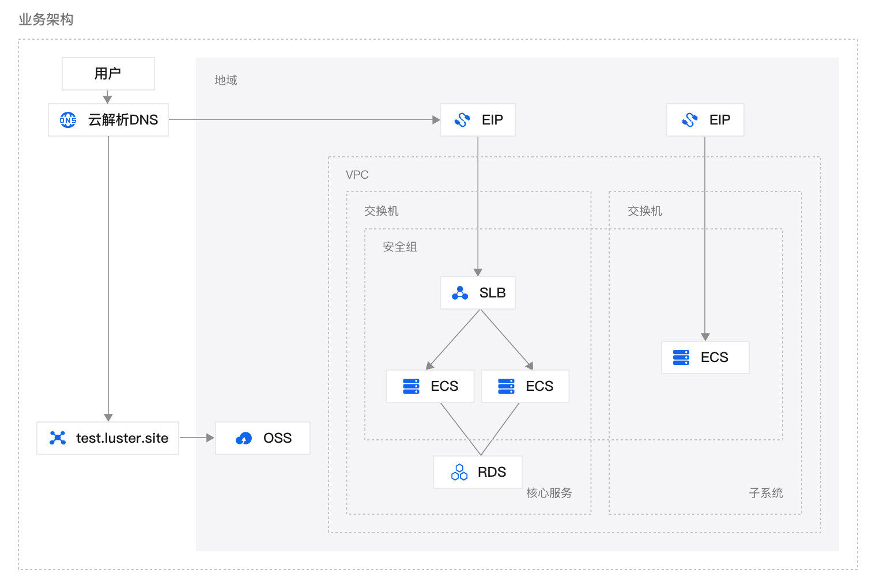876x588 pixels.
Task: Click the left core-service ECS server icon
Action: [x=411, y=386]
